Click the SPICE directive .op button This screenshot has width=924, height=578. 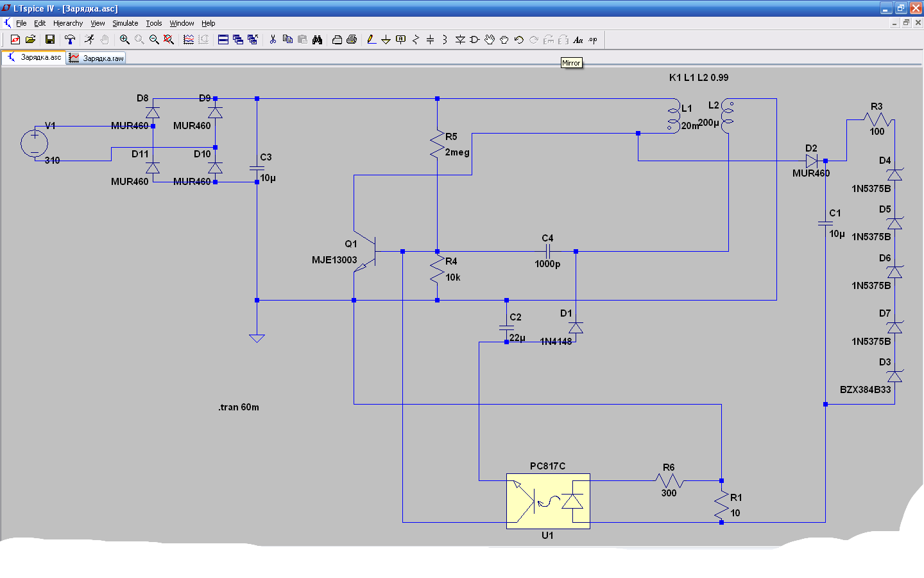[593, 40]
